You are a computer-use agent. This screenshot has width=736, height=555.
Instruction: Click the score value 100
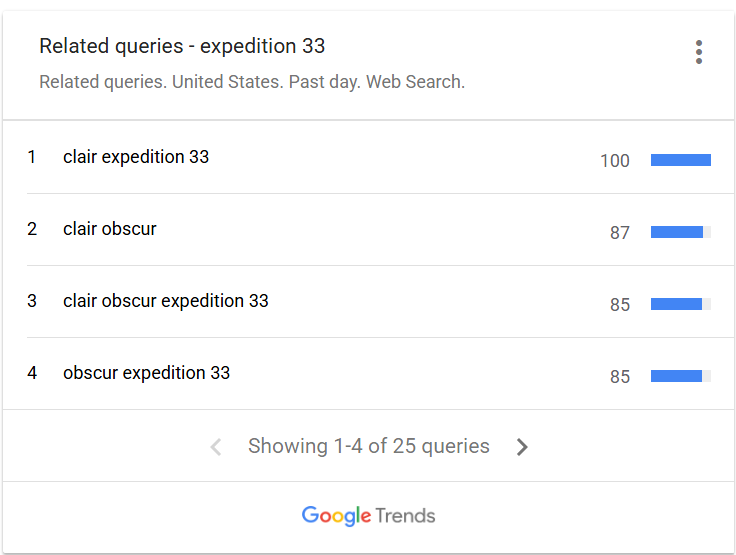click(x=615, y=161)
